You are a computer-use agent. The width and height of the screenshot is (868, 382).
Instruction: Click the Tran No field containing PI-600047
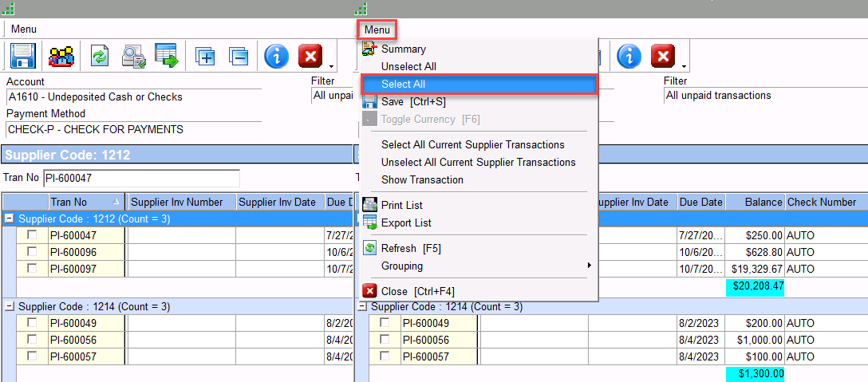coord(140,178)
